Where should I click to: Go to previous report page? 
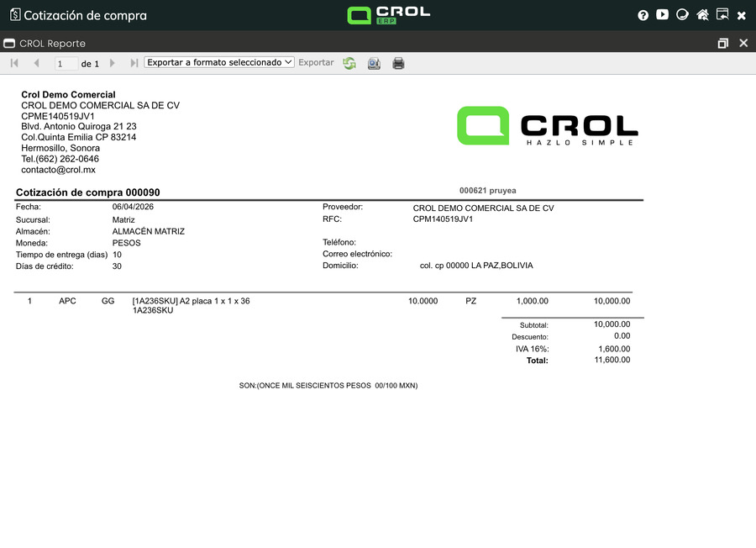click(x=36, y=63)
